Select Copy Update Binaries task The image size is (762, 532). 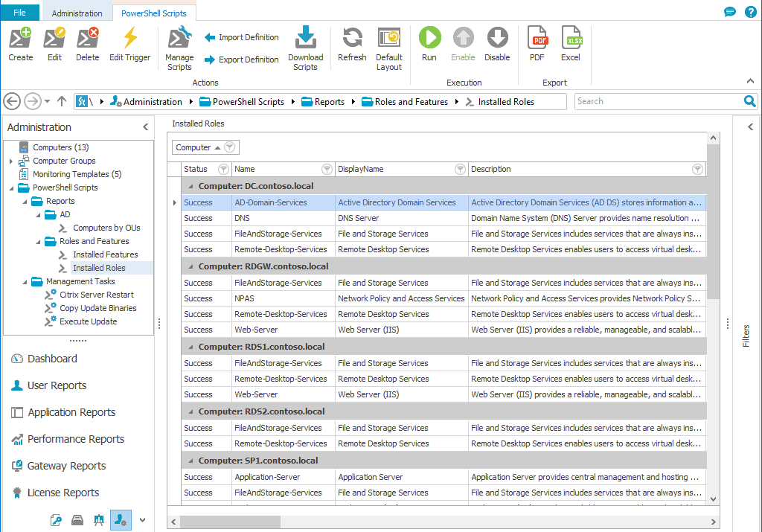[x=97, y=308]
